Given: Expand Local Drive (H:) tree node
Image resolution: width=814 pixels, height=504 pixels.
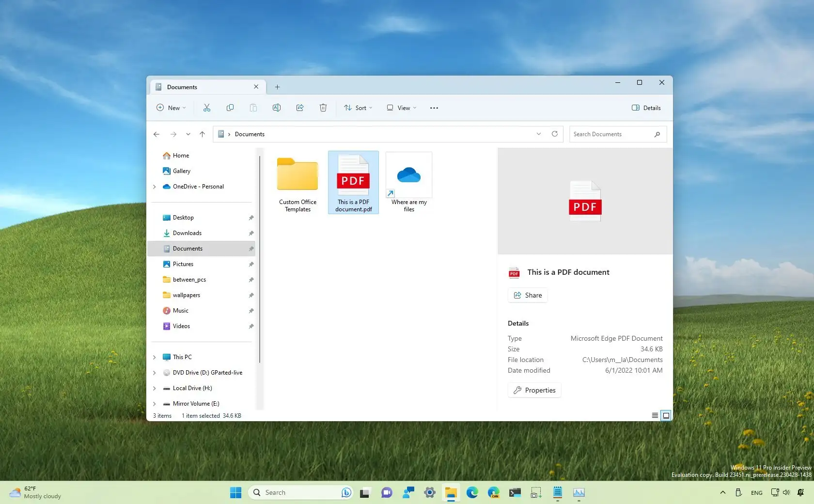Looking at the screenshot, I should (155, 388).
